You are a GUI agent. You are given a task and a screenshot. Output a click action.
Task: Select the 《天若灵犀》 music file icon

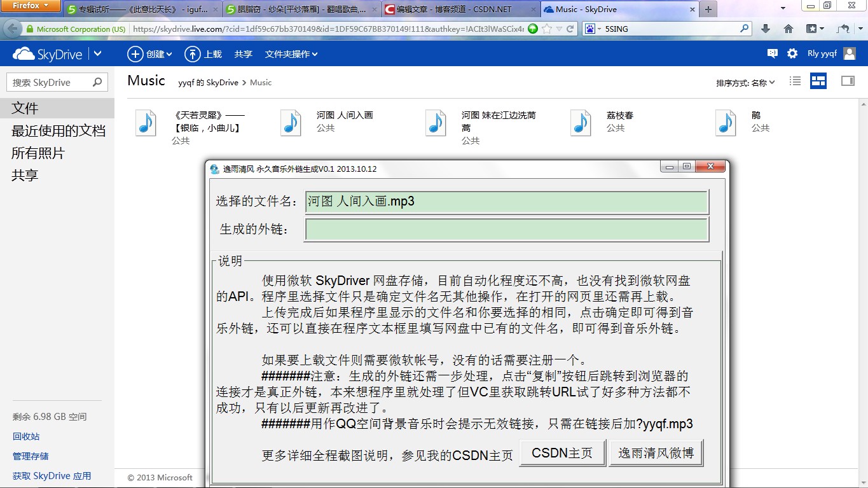click(x=146, y=123)
